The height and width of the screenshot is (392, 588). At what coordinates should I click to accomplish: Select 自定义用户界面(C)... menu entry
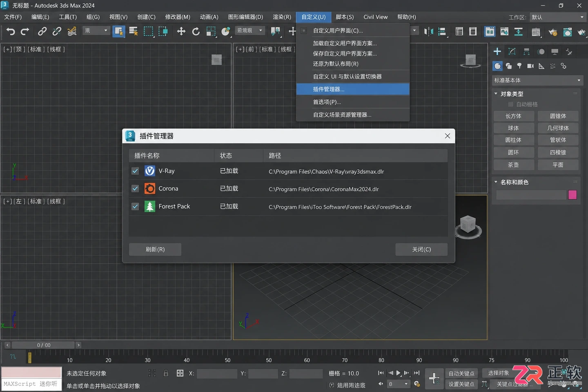pos(353,31)
